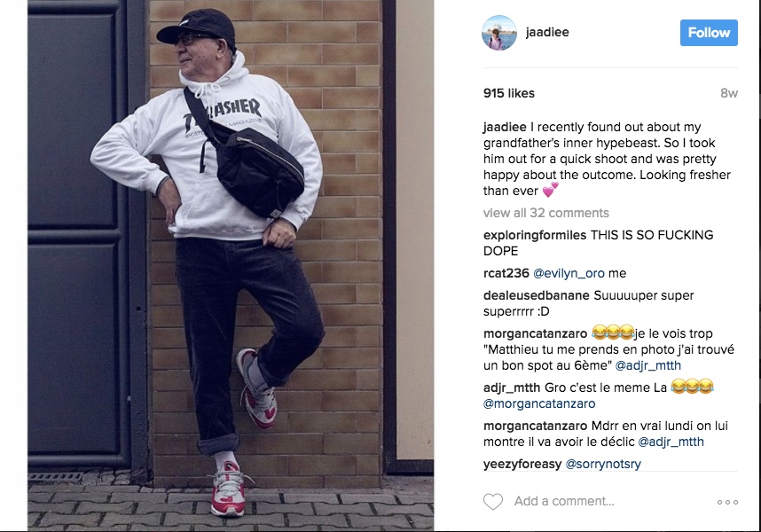Open exploringformiles commenter profile

(535, 235)
